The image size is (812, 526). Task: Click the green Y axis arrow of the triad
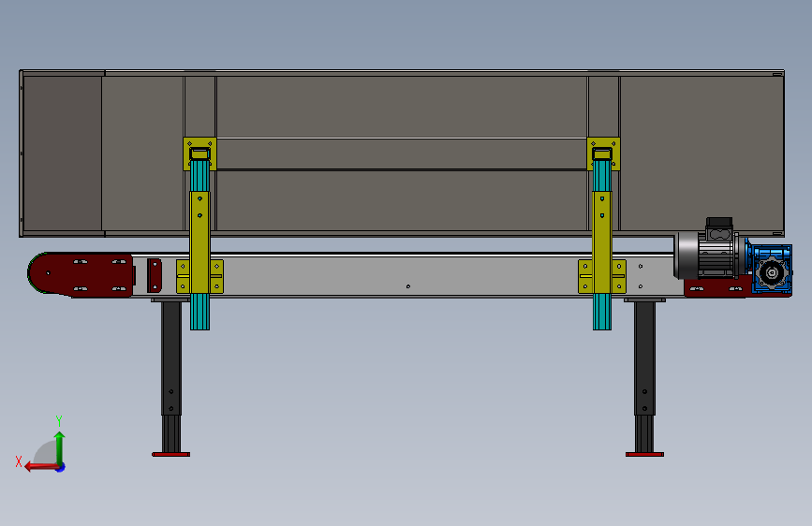pyautogui.click(x=60, y=447)
